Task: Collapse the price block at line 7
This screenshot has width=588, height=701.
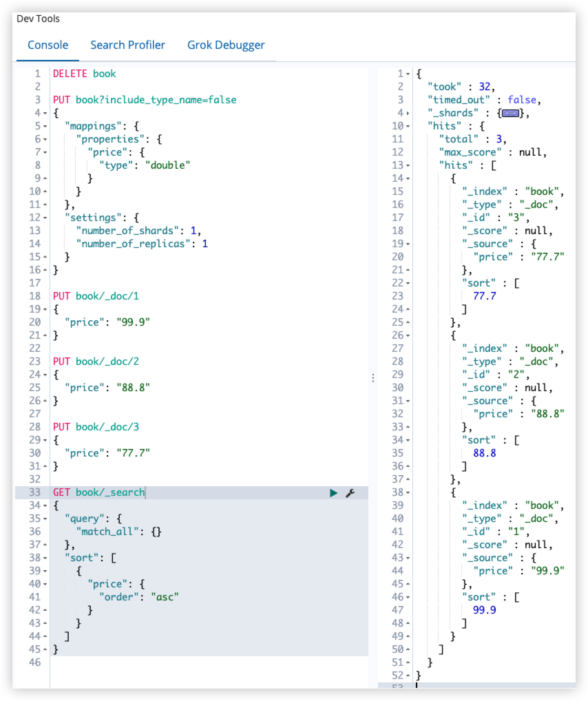Action: (45, 152)
